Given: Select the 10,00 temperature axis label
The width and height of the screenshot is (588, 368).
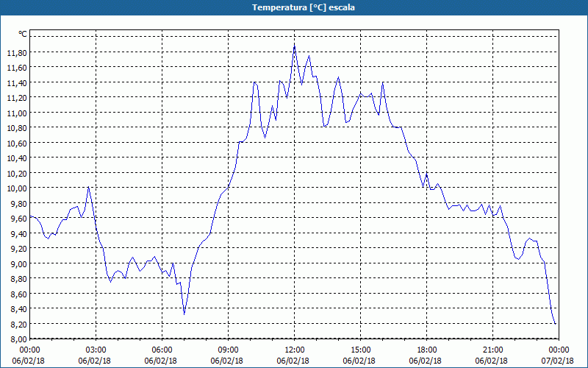Looking at the screenshot, I should click(x=17, y=188).
